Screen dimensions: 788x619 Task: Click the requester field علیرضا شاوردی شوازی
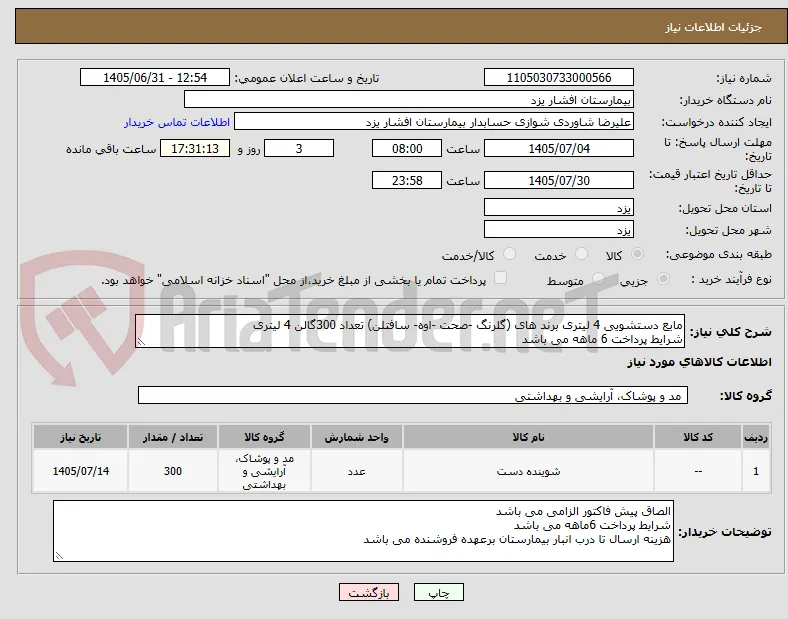click(434, 122)
